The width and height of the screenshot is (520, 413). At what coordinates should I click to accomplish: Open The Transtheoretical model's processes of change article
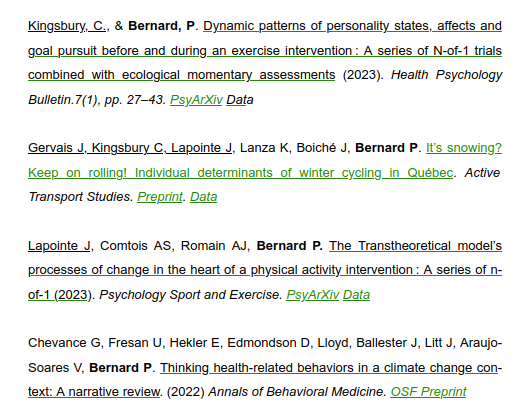(x=265, y=270)
